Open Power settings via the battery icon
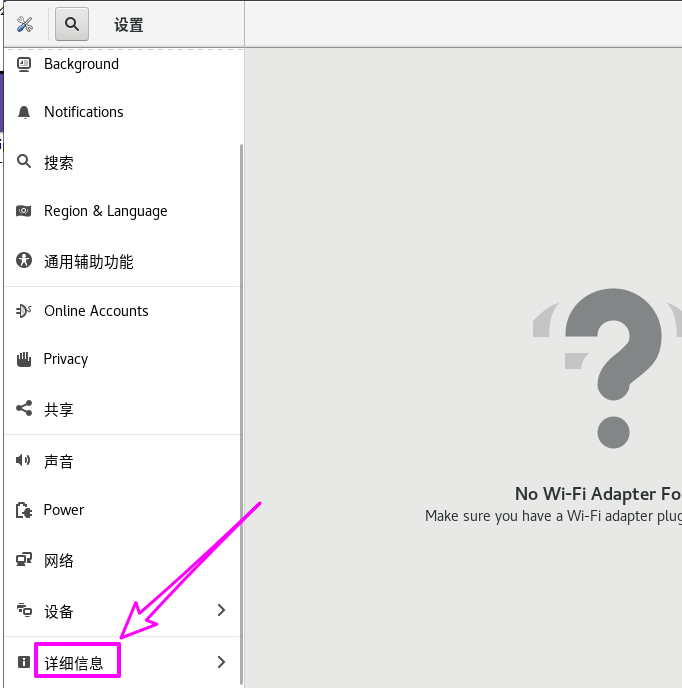The width and height of the screenshot is (682, 688). pos(24,510)
